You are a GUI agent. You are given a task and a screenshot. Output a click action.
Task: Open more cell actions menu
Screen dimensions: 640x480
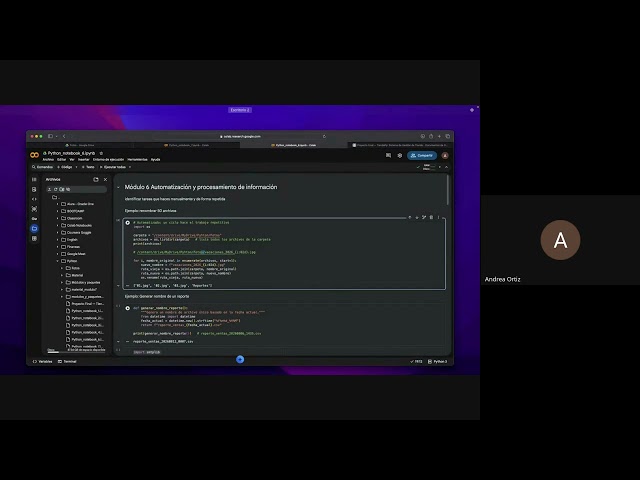point(439,218)
